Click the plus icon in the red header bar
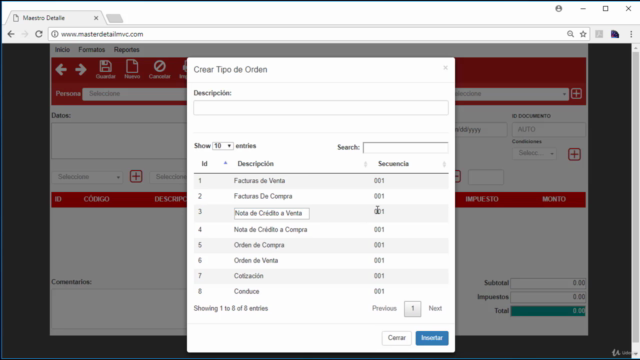 coord(576,93)
